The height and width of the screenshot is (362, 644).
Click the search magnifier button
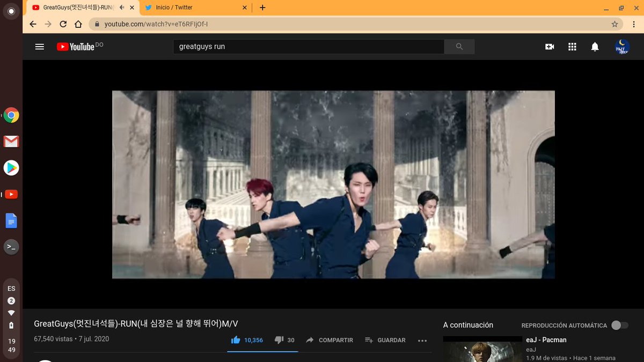point(459,47)
